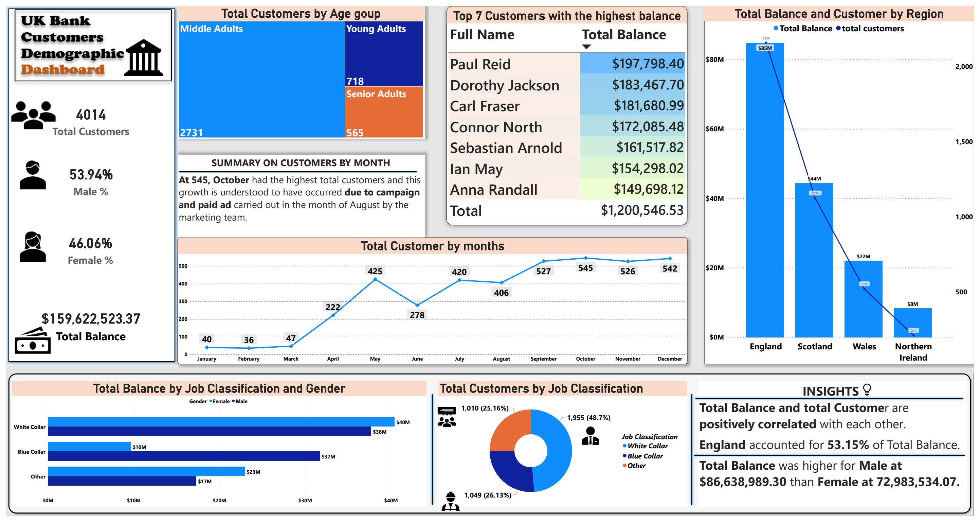The image size is (980, 522).
Task: Click the male avatar icon
Action: [x=33, y=175]
